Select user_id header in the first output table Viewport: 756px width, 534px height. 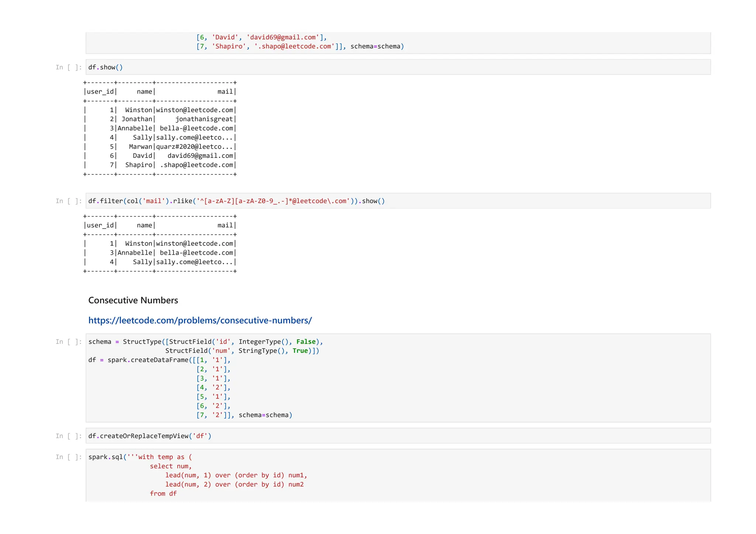(100, 92)
